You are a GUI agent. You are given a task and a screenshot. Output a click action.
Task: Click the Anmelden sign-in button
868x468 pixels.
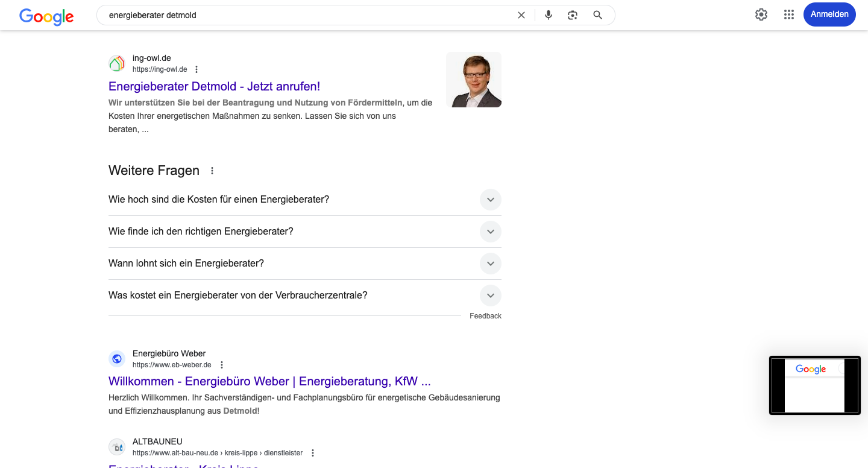tap(829, 14)
